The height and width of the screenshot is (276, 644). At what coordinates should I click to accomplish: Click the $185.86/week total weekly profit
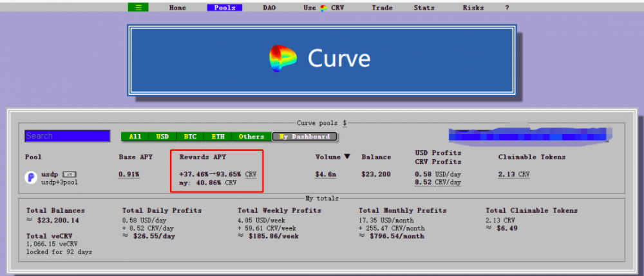click(x=274, y=237)
